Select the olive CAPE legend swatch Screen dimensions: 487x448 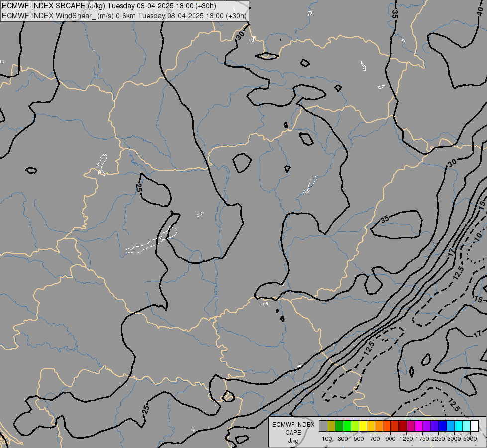331,426
